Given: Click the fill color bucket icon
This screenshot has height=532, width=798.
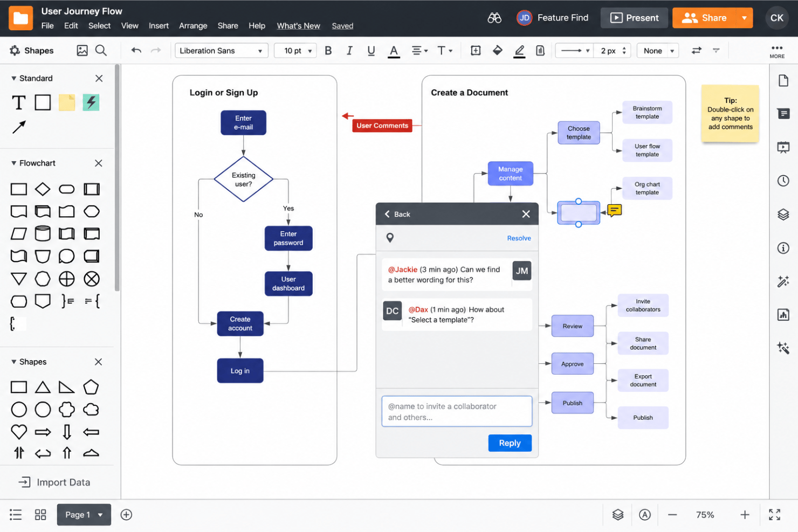Looking at the screenshot, I should pos(498,51).
